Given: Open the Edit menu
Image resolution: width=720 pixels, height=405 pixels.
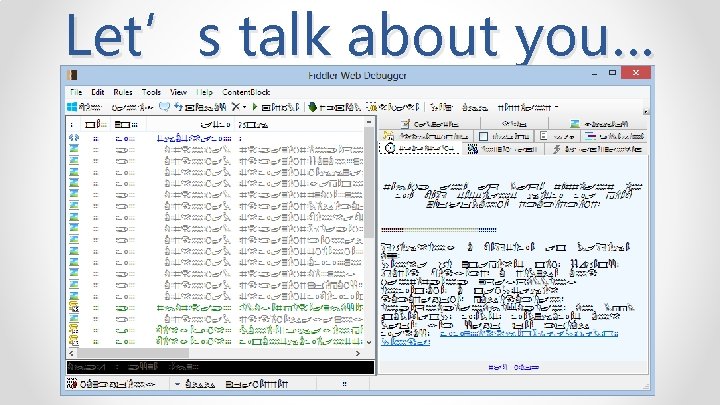Looking at the screenshot, I should [x=97, y=92].
